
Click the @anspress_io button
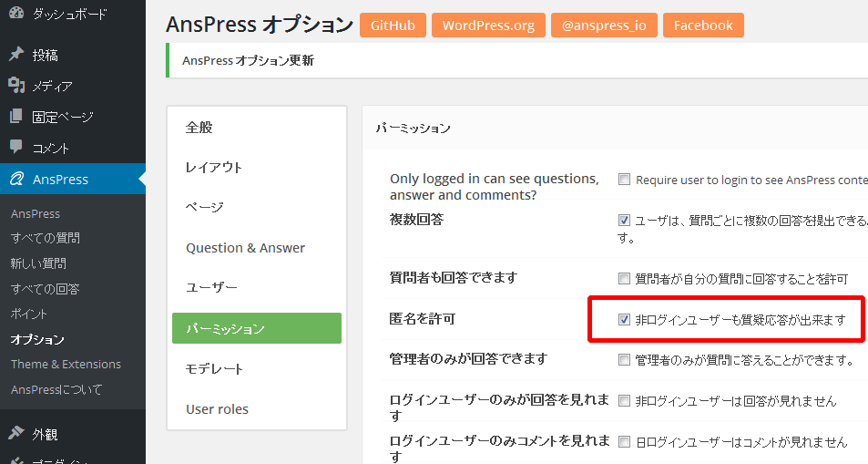[604, 25]
